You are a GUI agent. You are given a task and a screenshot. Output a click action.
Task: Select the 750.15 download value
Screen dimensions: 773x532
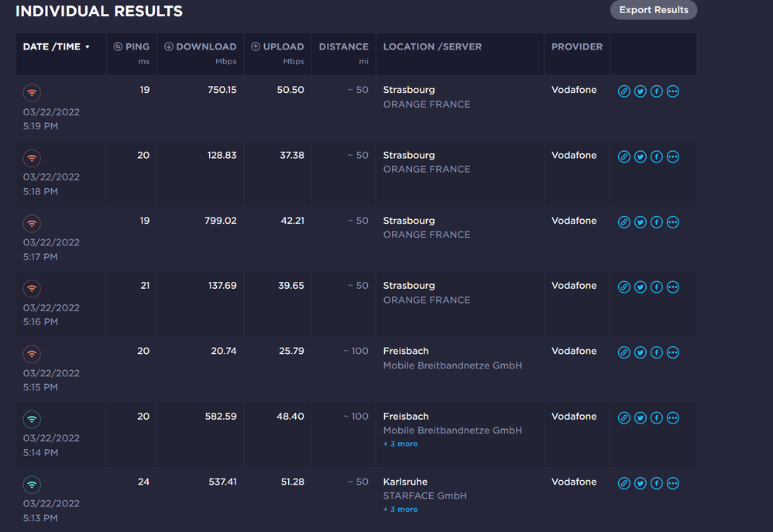222,90
